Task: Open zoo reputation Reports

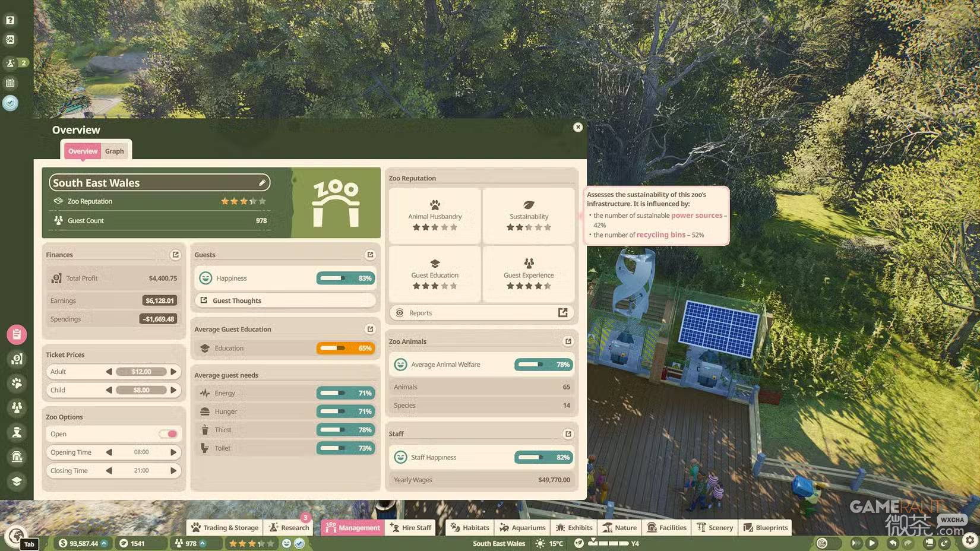Action: point(481,313)
